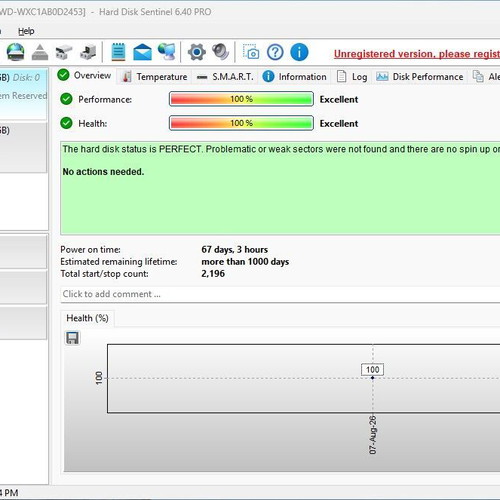Click the refresh disk globe icon
The height and width of the screenshot is (500, 500).
[15, 52]
